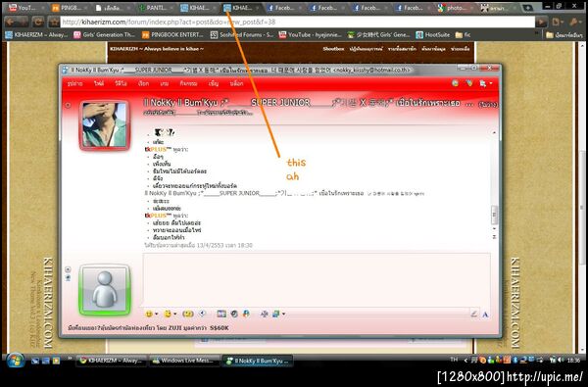Screen dimensions: 588x387
Task: Switch to the YouTube browser tab
Action: pos(25,8)
